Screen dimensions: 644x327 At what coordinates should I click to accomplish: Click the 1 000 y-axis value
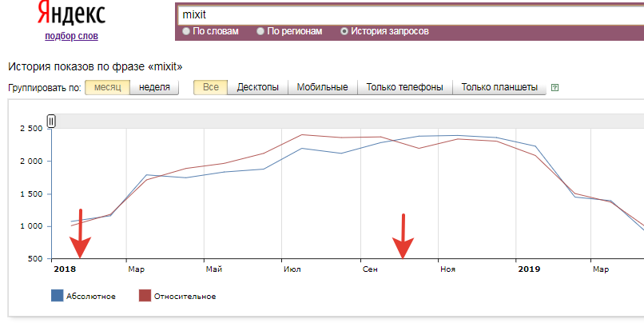(32, 226)
